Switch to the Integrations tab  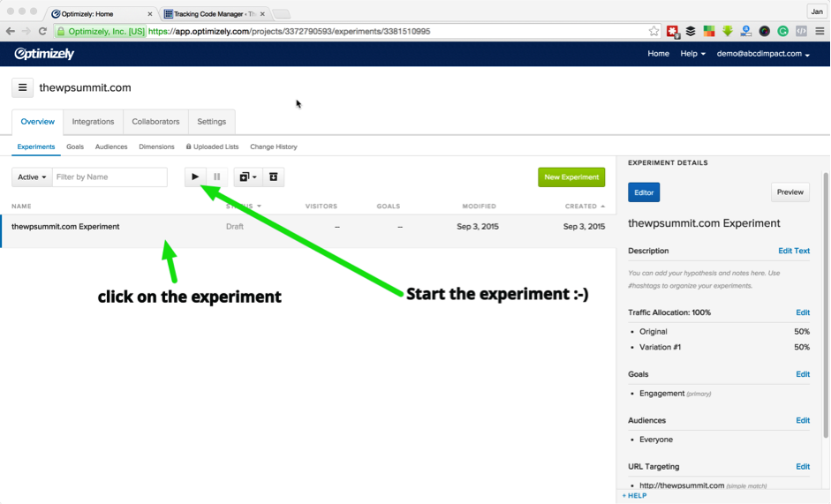[94, 122]
